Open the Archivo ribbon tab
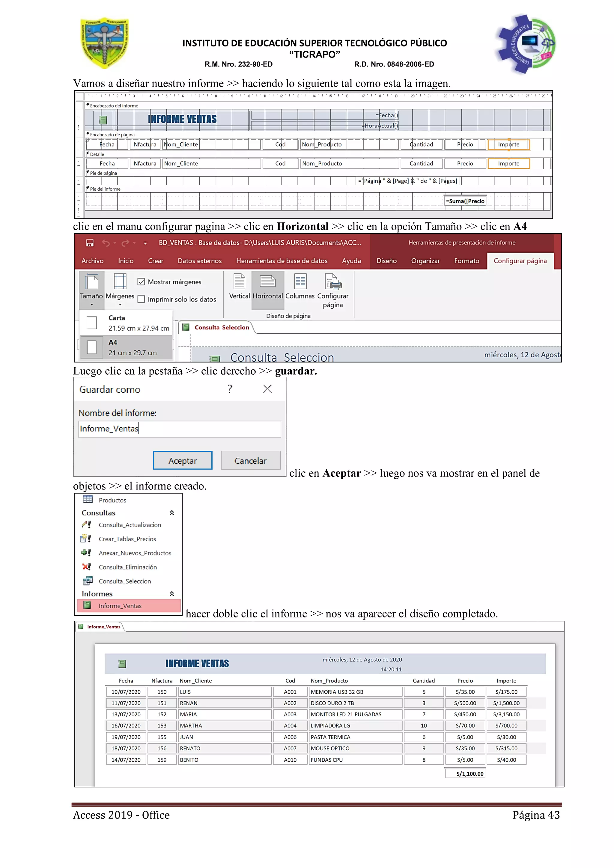 coord(92,261)
